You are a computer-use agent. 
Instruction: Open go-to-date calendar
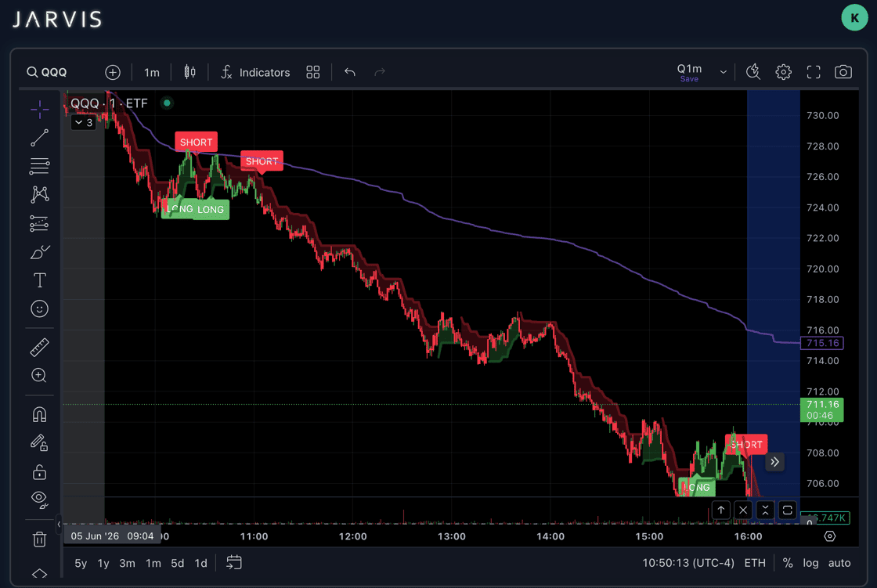tap(234, 563)
